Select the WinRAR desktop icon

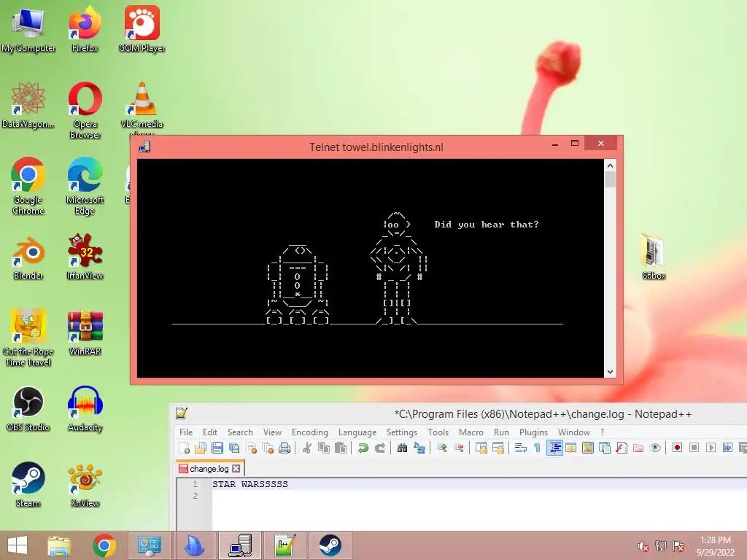click(85, 332)
